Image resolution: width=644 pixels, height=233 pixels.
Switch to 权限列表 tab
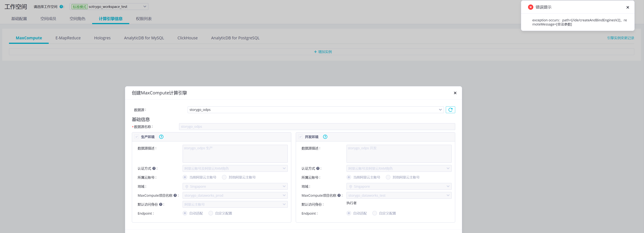(x=144, y=19)
